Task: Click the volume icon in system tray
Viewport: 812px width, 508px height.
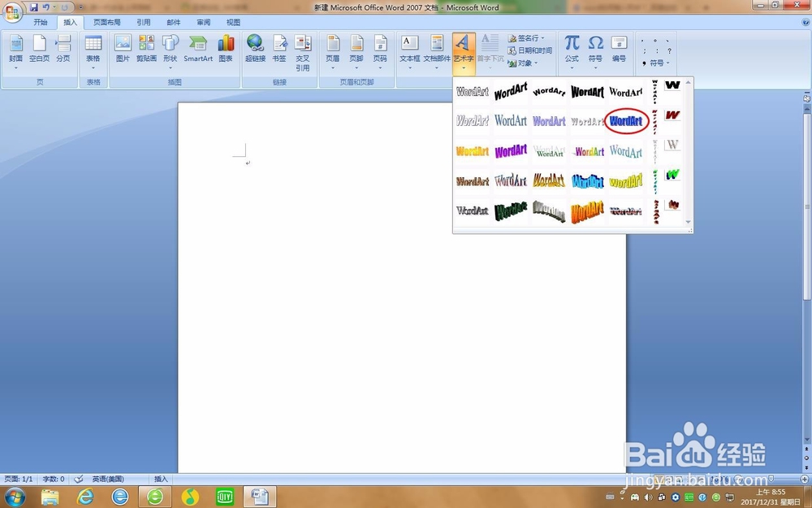Action: pos(648,497)
